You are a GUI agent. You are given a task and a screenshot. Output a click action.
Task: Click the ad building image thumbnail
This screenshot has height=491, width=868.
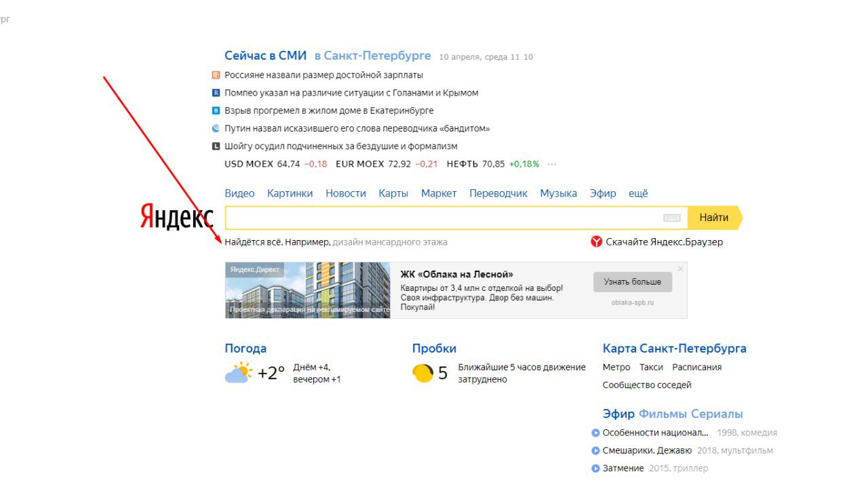[x=308, y=290]
